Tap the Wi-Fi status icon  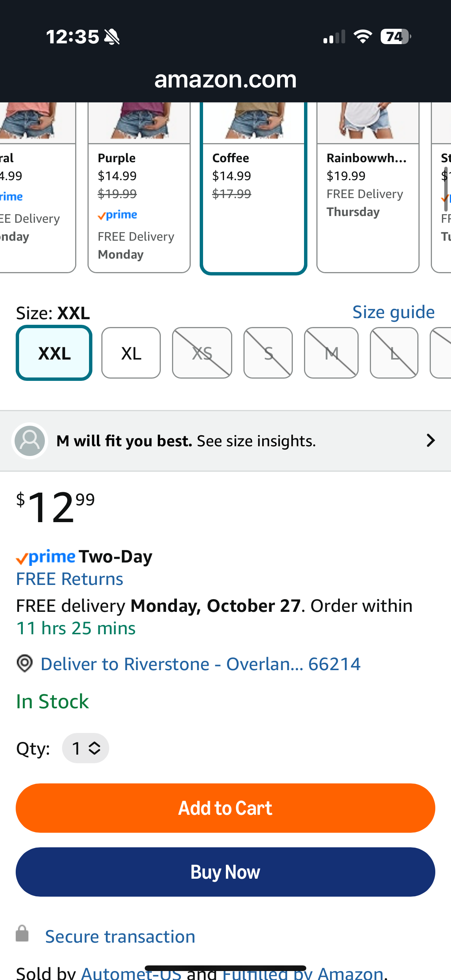click(x=363, y=37)
